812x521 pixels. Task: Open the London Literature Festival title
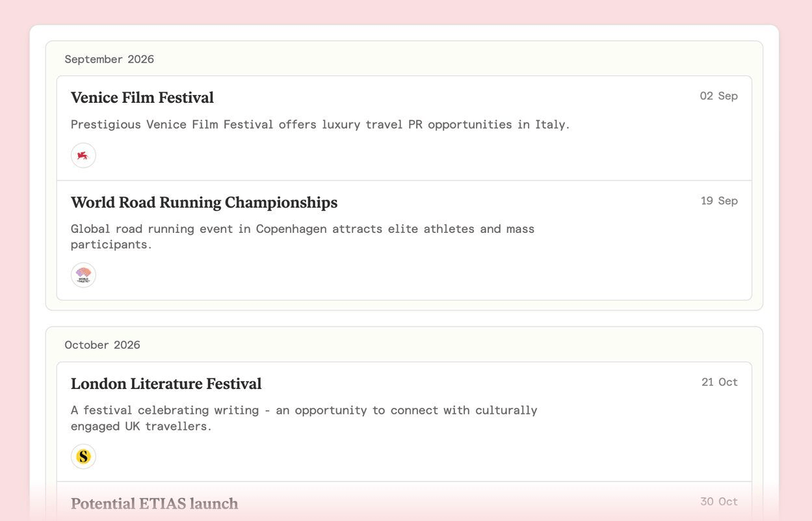pos(166,384)
